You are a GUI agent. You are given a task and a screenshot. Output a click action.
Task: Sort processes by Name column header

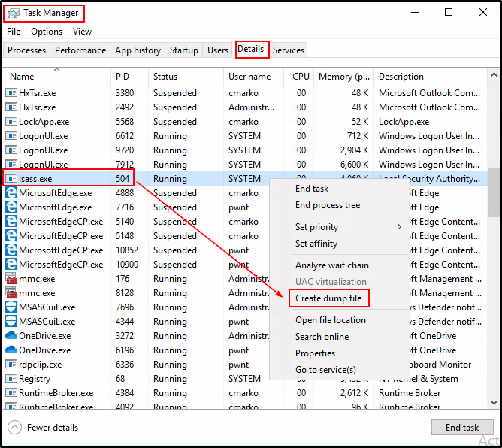[23, 77]
